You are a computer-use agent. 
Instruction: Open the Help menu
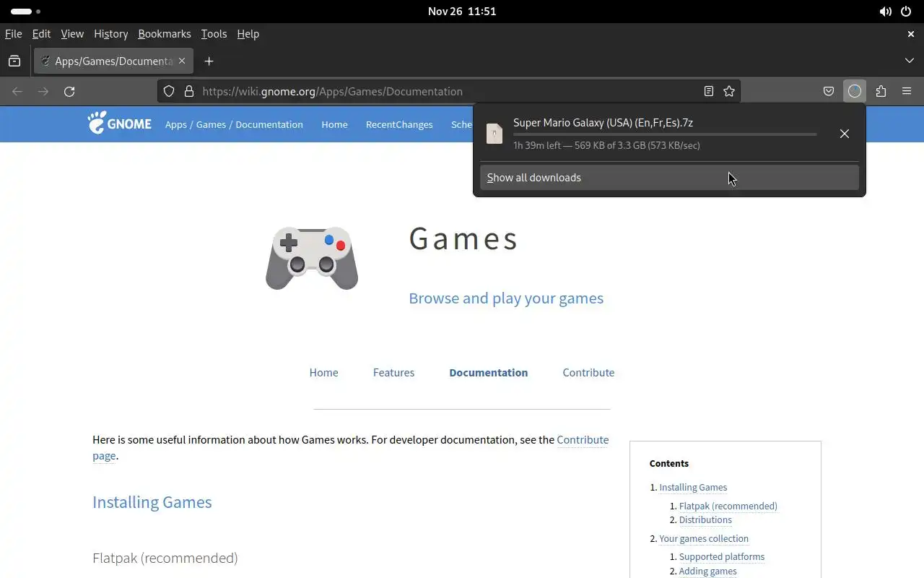coord(248,34)
